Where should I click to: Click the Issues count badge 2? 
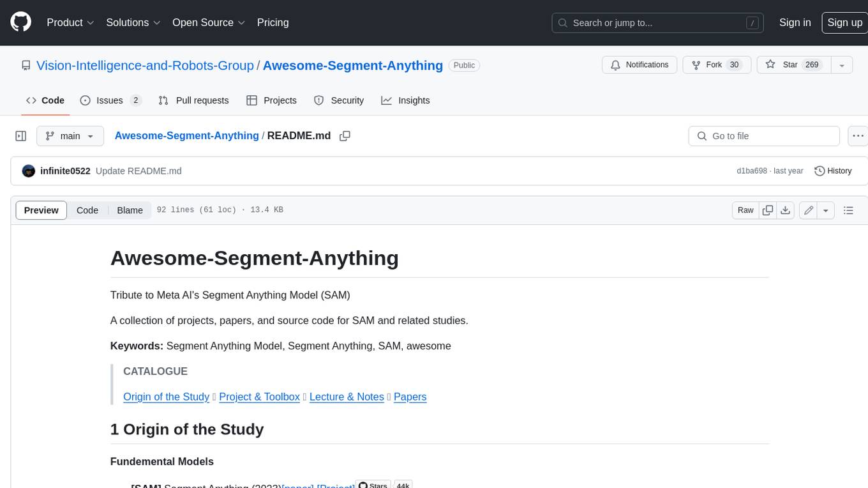[x=135, y=100]
